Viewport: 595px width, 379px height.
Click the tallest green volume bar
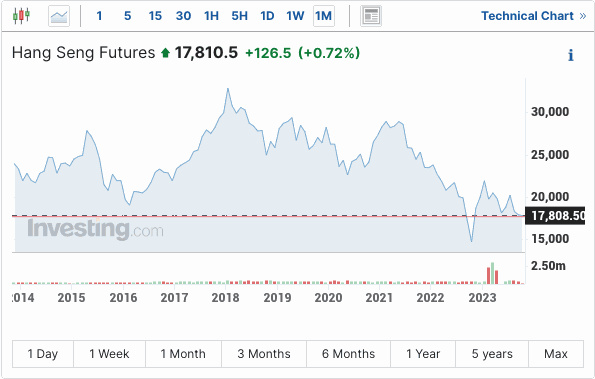[493, 273]
